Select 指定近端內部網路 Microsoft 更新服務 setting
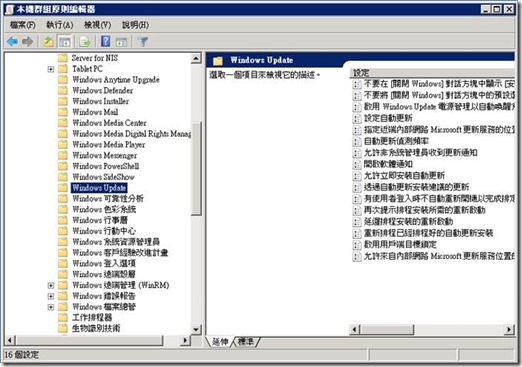This screenshot has width=522, height=367. click(439, 130)
